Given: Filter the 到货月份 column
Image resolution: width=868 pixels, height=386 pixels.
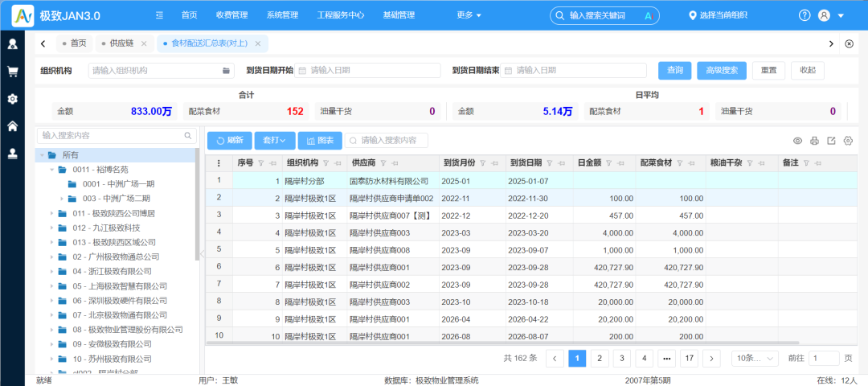Looking at the screenshot, I should (x=483, y=163).
